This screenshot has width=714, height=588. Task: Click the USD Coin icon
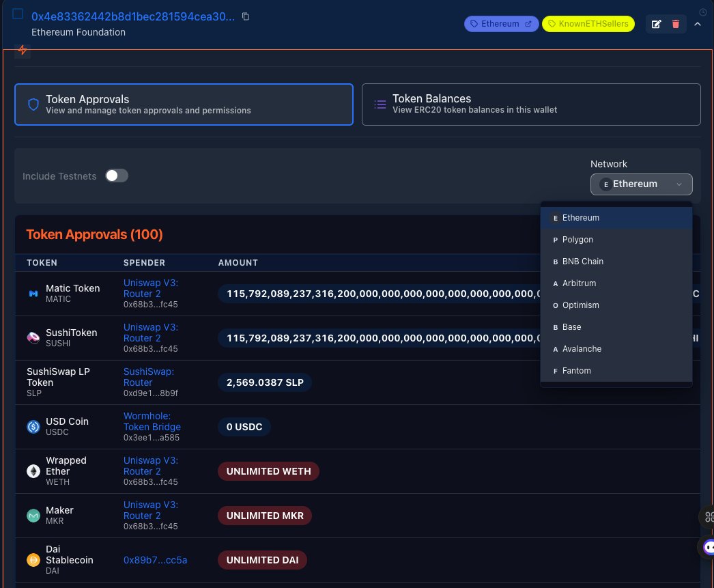[33, 427]
